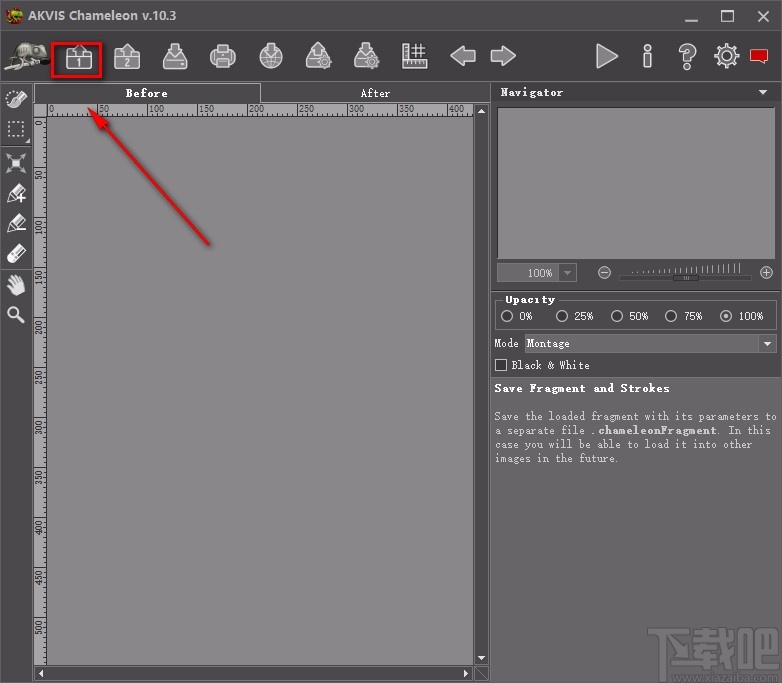
Task: Click the Navigator preview area
Action: coord(636,183)
